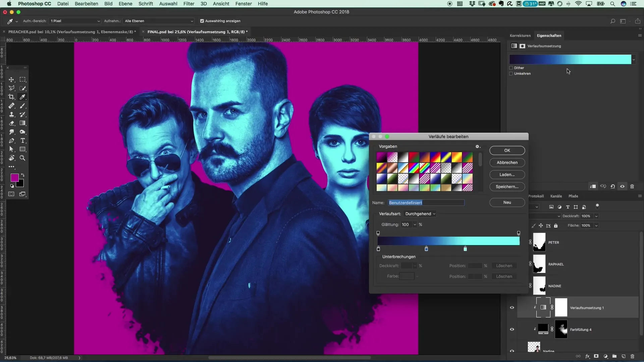The image size is (644, 362).
Task: Toggle the Auswahlring anzeigen checkbox
Action: tap(202, 21)
